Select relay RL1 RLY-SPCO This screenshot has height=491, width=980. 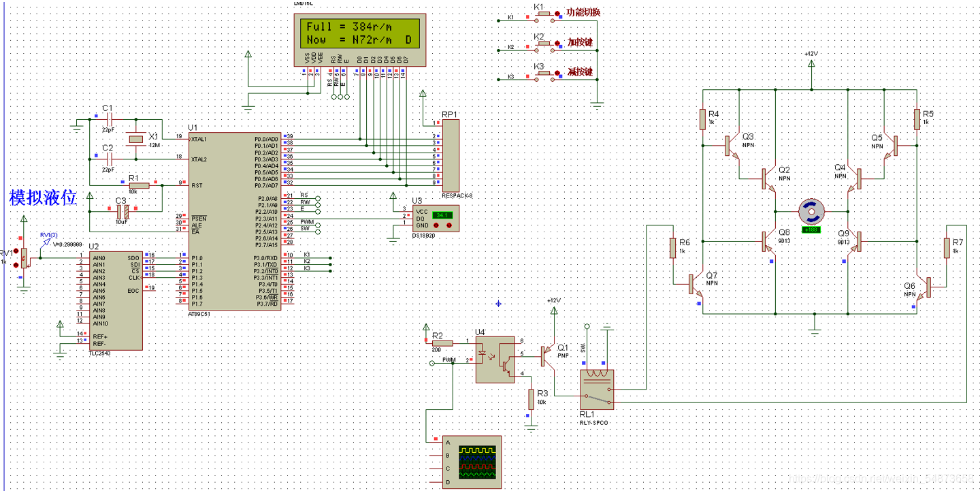pyautogui.click(x=597, y=389)
